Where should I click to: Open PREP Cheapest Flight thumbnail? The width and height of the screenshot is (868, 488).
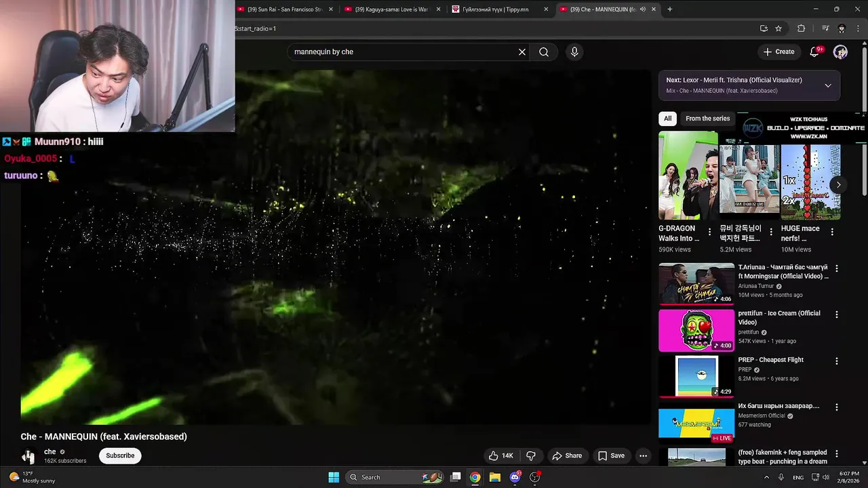[x=696, y=377]
